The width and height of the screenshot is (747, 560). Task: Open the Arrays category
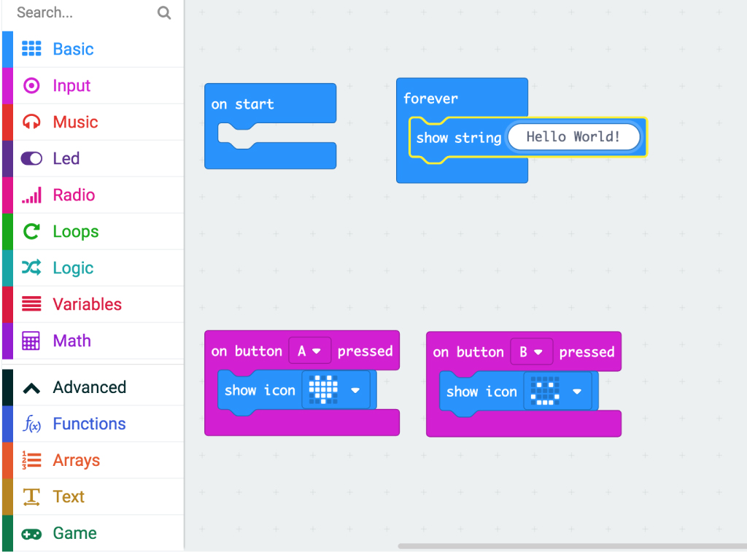[93, 460]
